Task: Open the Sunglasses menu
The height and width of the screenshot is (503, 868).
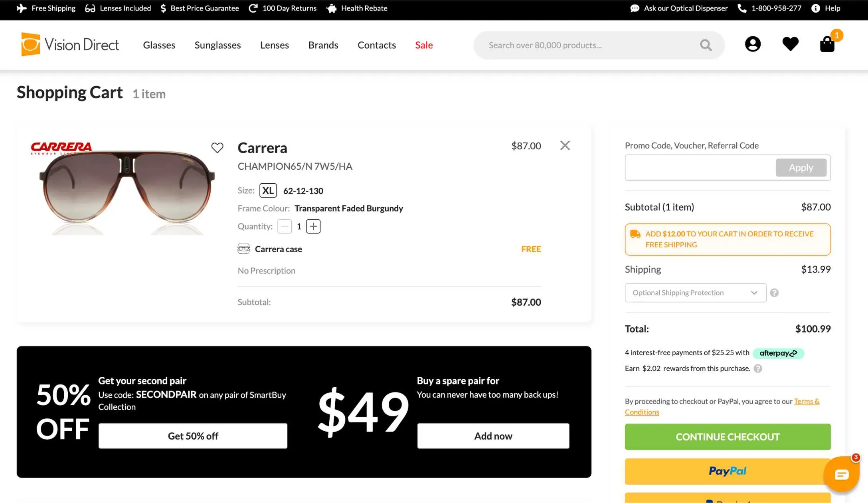Action: (217, 45)
